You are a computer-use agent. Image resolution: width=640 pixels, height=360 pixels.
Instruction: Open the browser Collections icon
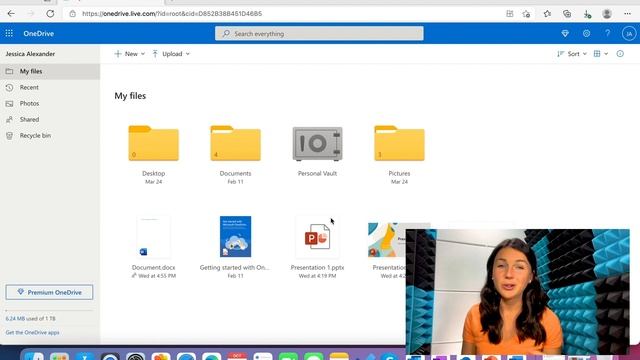point(567,14)
